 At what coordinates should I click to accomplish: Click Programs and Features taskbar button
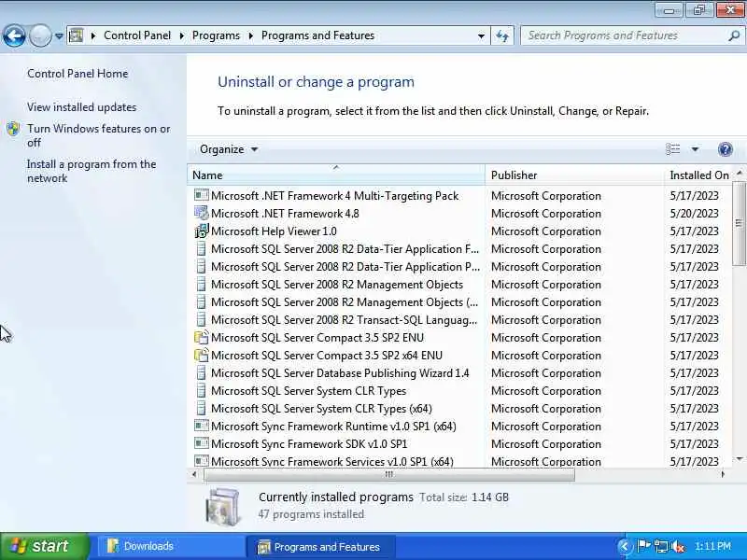point(320,547)
